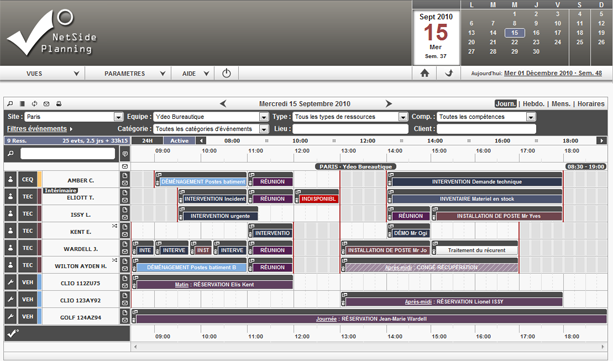Click the home icon in the menu bar
This screenshot has width=613, height=361.
[x=425, y=73]
